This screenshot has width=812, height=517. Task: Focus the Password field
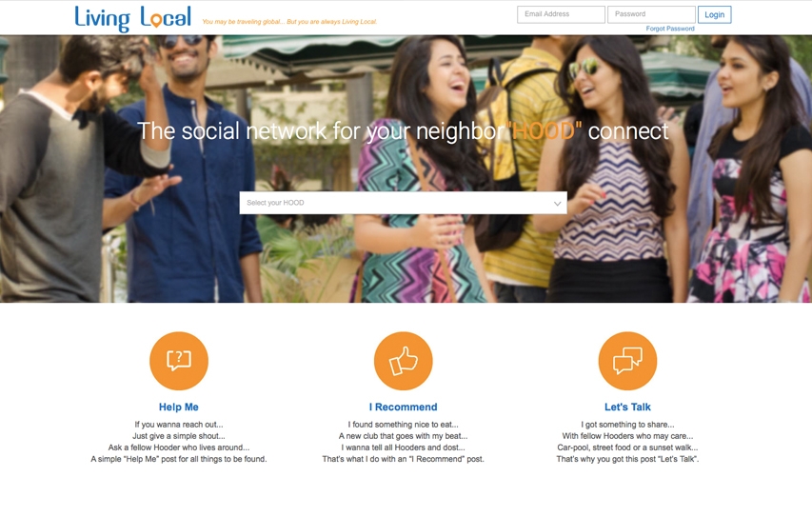point(651,14)
